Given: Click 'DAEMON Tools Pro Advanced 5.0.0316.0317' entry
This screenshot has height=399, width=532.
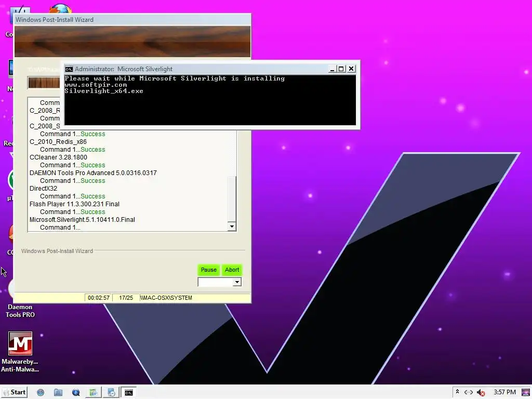Looking at the screenshot, I should tap(93, 173).
